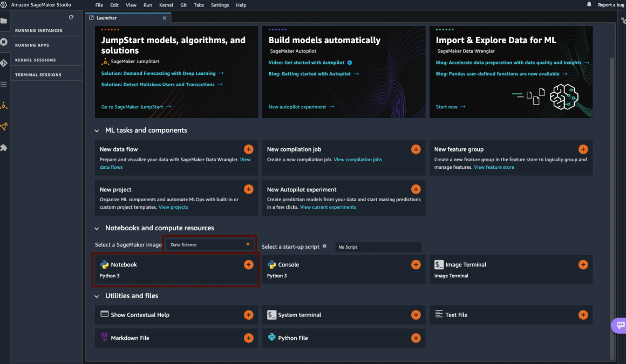Open the Kernel menu

166,5
